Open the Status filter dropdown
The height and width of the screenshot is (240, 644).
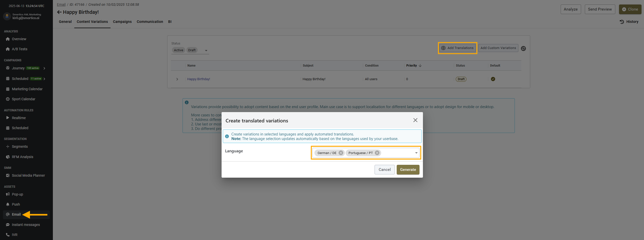pos(206,51)
